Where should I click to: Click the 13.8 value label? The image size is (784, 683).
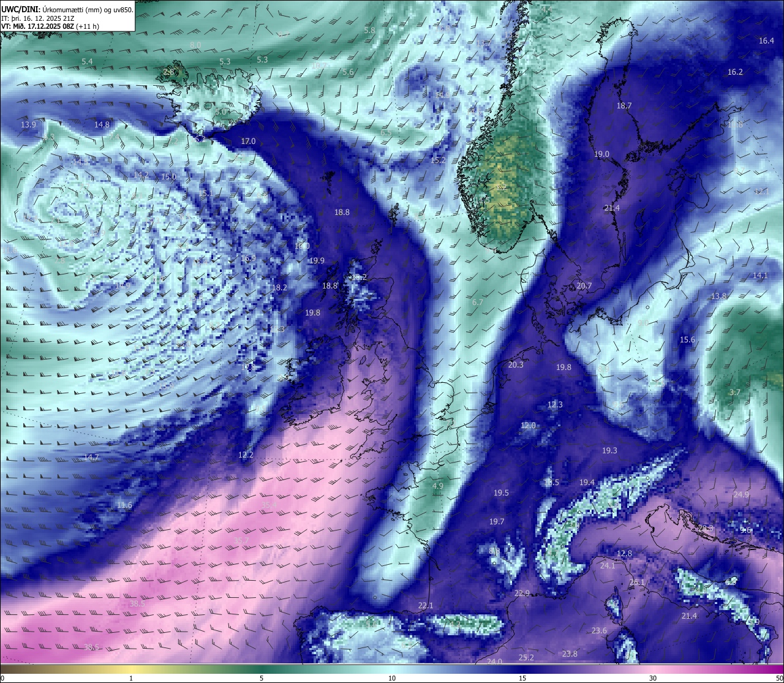[718, 296]
